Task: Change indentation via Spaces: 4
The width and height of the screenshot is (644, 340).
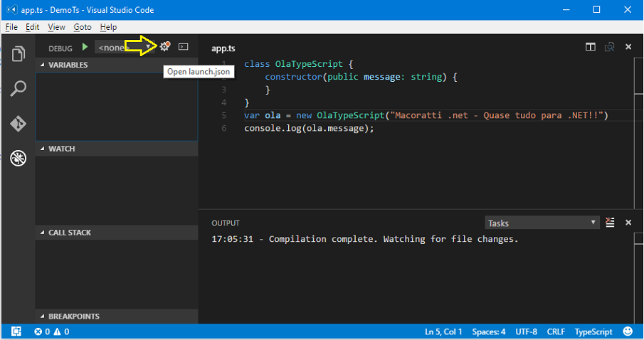Action: point(488,331)
